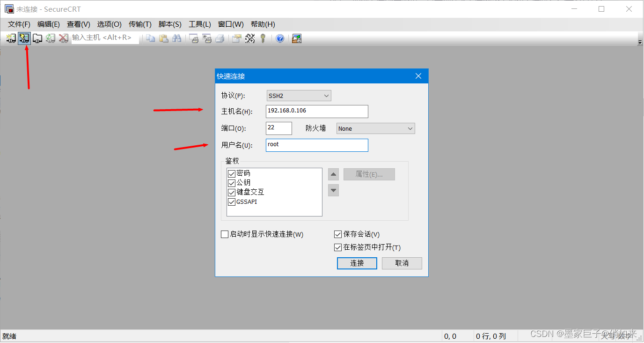644x343 pixels.
Task: Click the Connect in Tab toolbar icon
Action: point(37,38)
